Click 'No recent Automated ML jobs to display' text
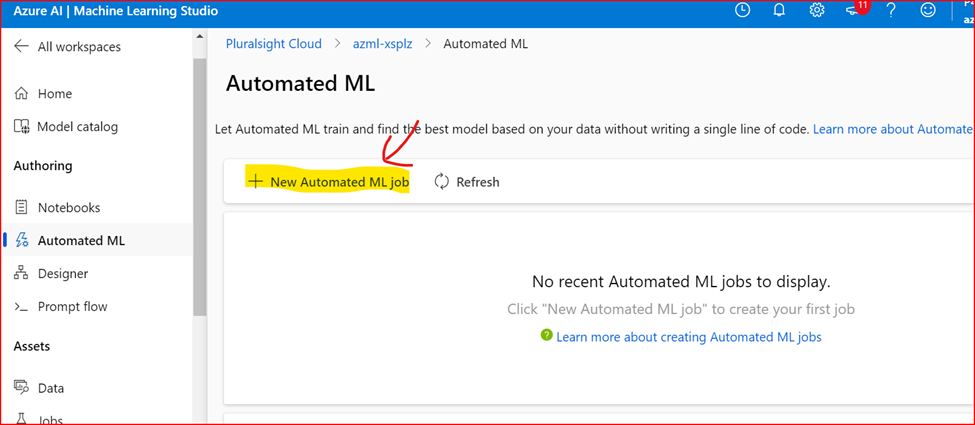Viewport: 975px width, 425px height. 682,282
